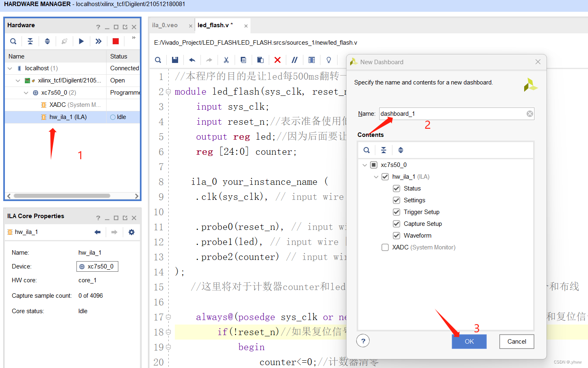Fold the always block at line 17
This screenshot has width=588, height=368.
[168, 317]
